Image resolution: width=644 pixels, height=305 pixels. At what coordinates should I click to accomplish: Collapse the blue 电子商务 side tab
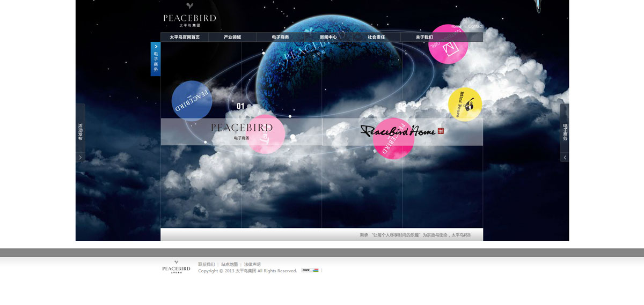point(156,47)
